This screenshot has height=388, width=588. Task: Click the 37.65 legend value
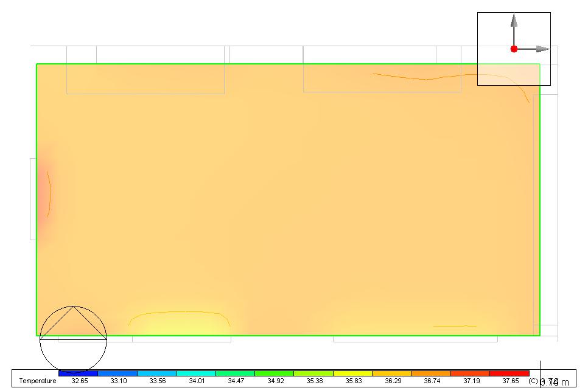click(x=510, y=381)
